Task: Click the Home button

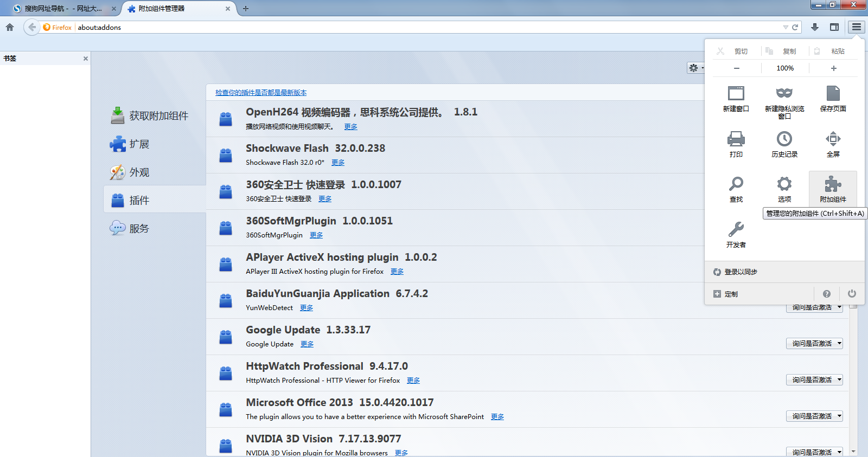Action: click(x=10, y=27)
